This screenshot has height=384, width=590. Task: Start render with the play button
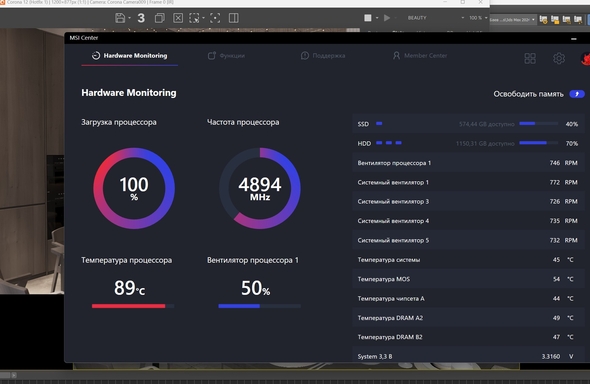tap(386, 18)
